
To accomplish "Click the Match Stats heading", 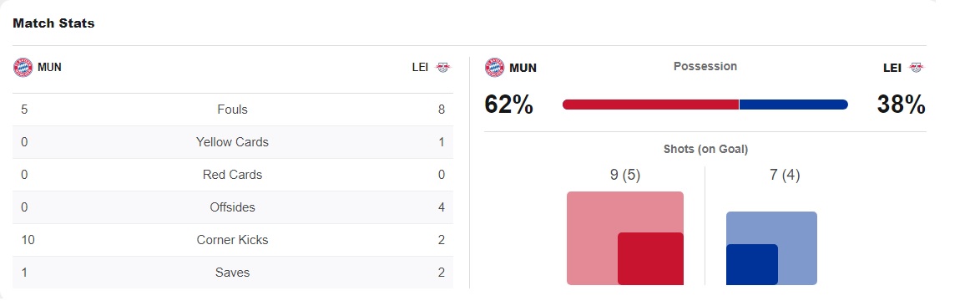I will pos(53,23).
